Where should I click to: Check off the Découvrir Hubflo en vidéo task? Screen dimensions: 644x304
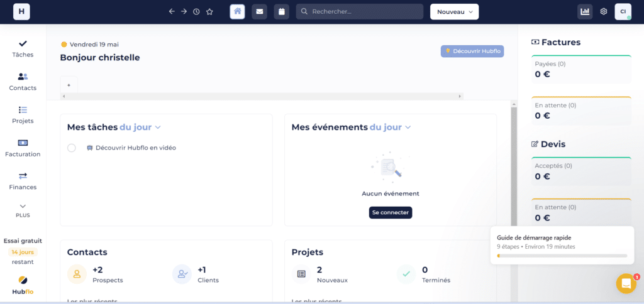click(72, 148)
